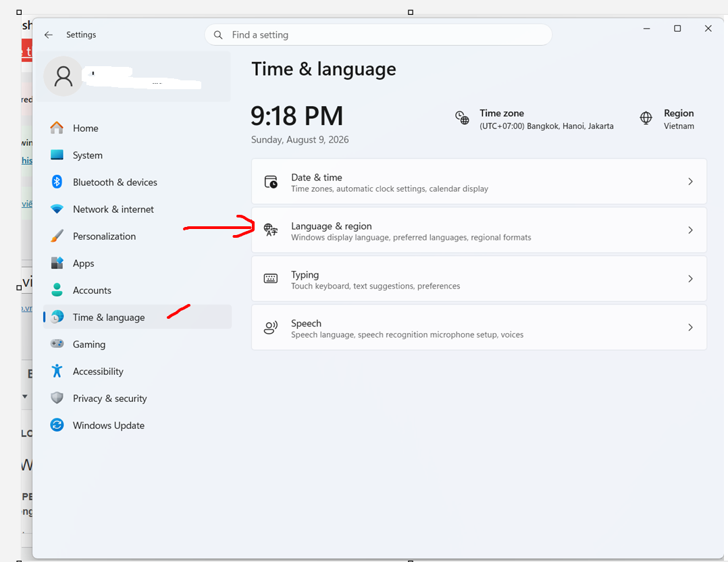This screenshot has height=562, width=728.
Task: Click the date Sunday, August 9, 2026
Action: (x=300, y=140)
